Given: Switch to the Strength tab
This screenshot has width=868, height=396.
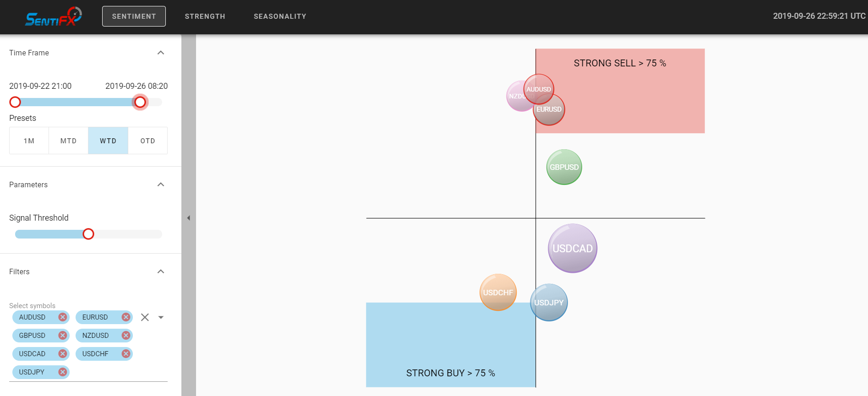Looking at the screenshot, I should pos(205,16).
